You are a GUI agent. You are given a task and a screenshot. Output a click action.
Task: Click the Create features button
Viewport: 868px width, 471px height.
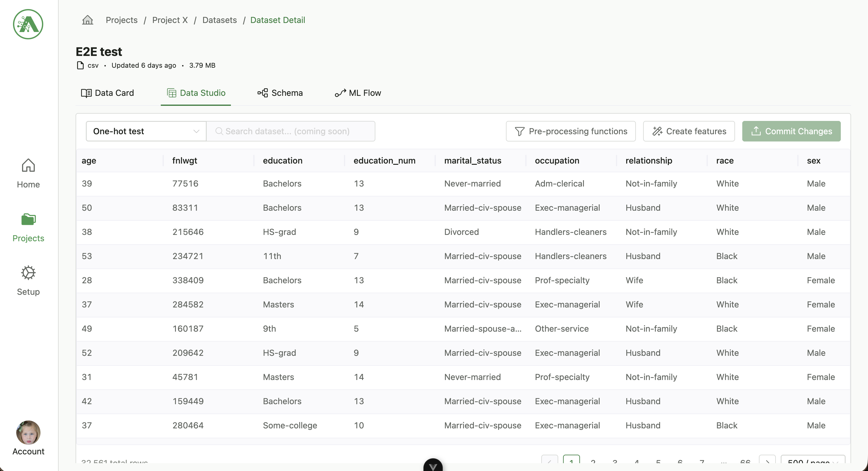tap(689, 131)
